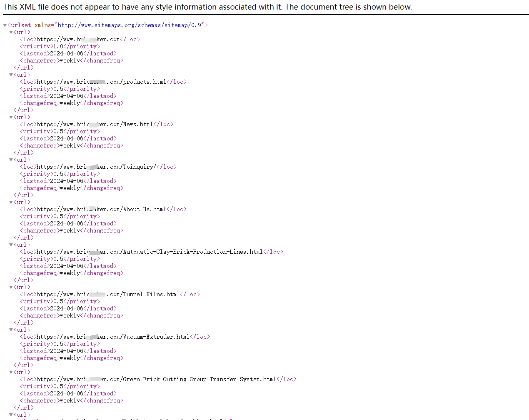Screen dimensions: 529x420
Task: Collapse the url entry for Toinquiry
Action: click(x=11, y=160)
